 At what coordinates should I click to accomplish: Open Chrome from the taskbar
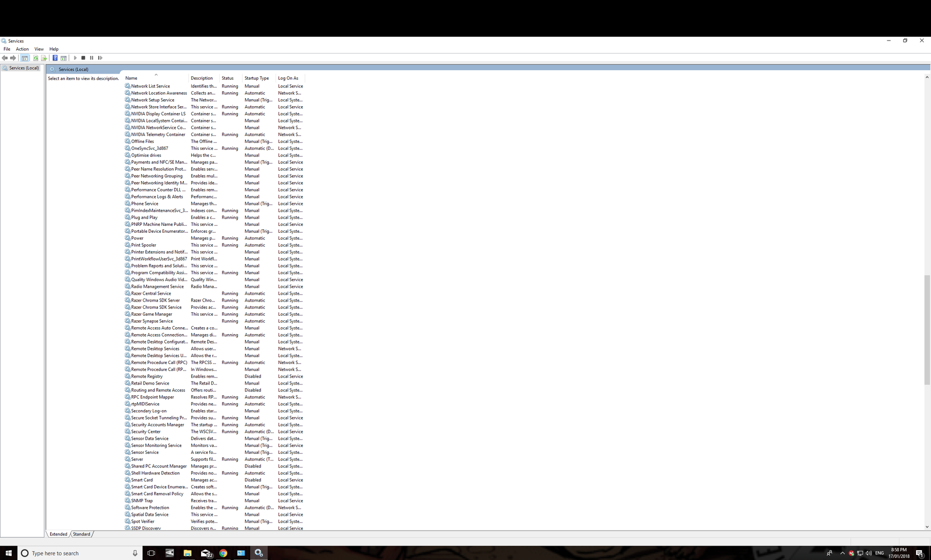(x=223, y=553)
